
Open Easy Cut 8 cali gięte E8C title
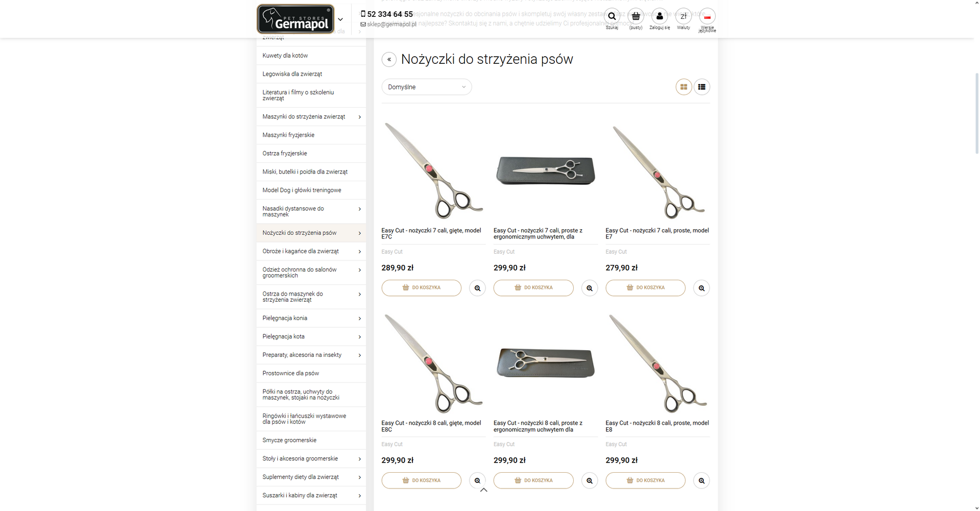click(x=432, y=426)
